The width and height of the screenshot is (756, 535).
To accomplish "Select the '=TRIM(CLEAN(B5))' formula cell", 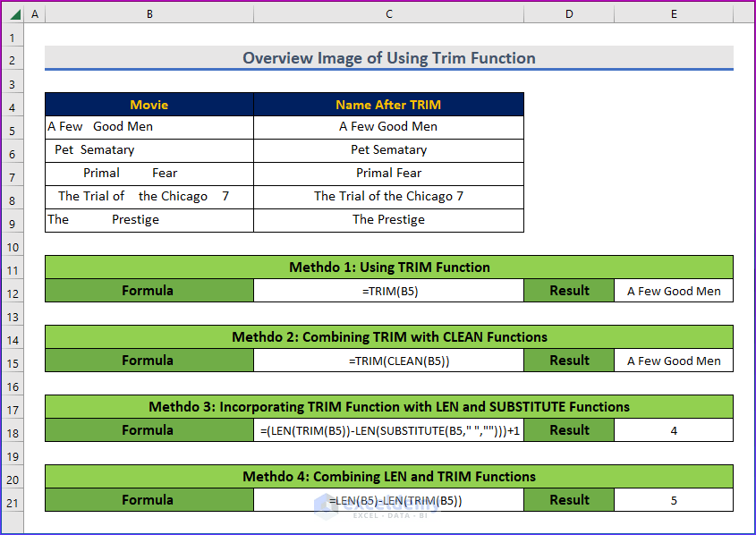I will point(388,360).
